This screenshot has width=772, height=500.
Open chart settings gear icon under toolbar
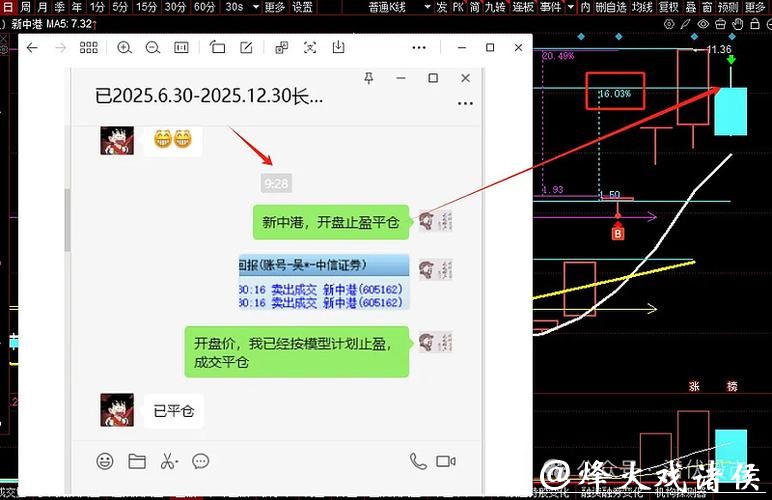(669, 24)
